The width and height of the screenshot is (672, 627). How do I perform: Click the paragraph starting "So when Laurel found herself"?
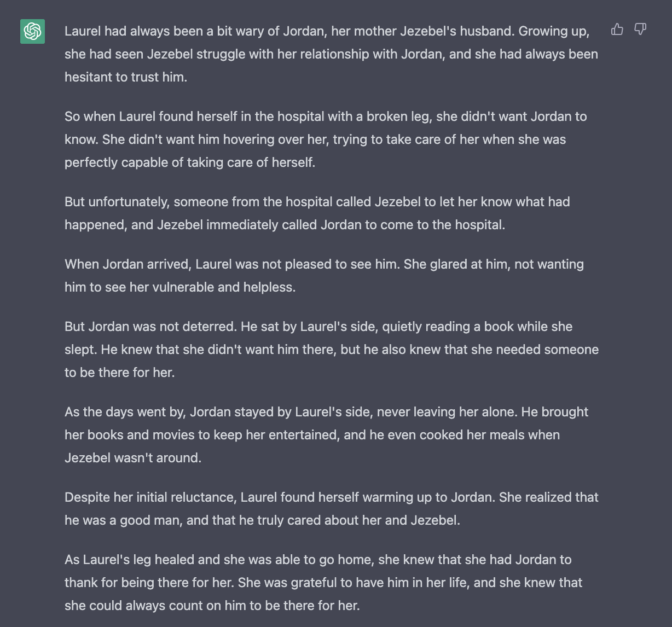pyautogui.click(x=326, y=140)
